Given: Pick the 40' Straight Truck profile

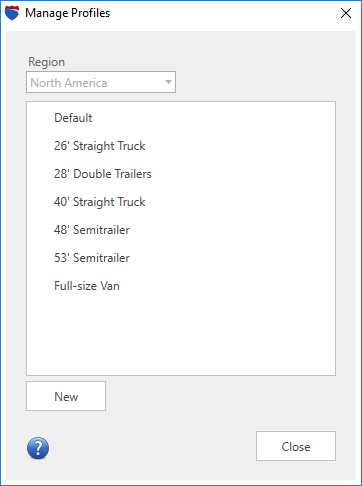Looking at the screenshot, I should tap(181, 202).
